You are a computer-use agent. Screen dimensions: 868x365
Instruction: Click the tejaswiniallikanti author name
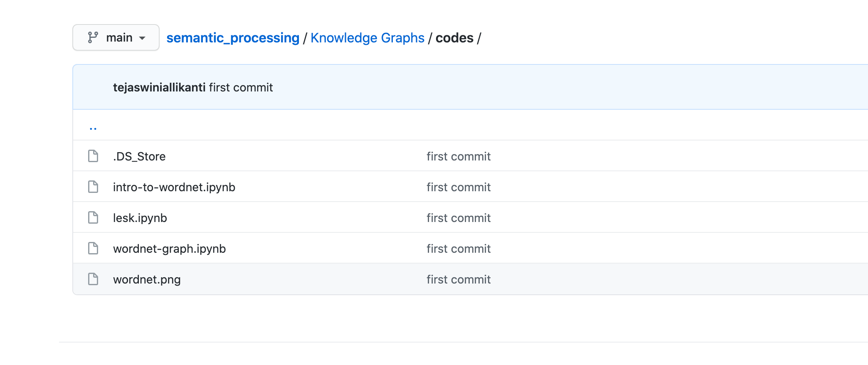coord(159,87)
